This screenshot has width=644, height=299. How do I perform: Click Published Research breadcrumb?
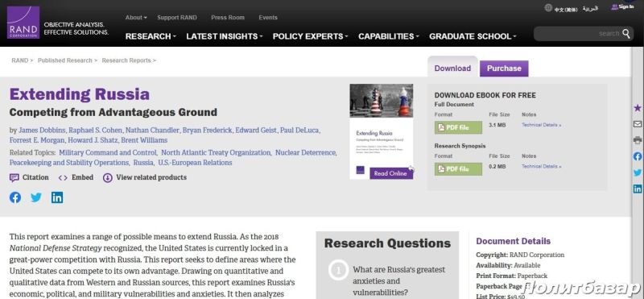[65, 60]
